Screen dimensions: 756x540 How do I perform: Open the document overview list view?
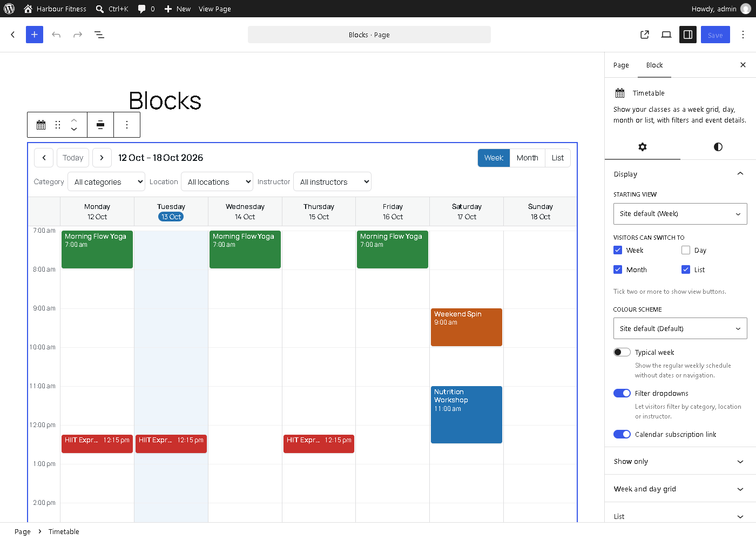point(99,35)
